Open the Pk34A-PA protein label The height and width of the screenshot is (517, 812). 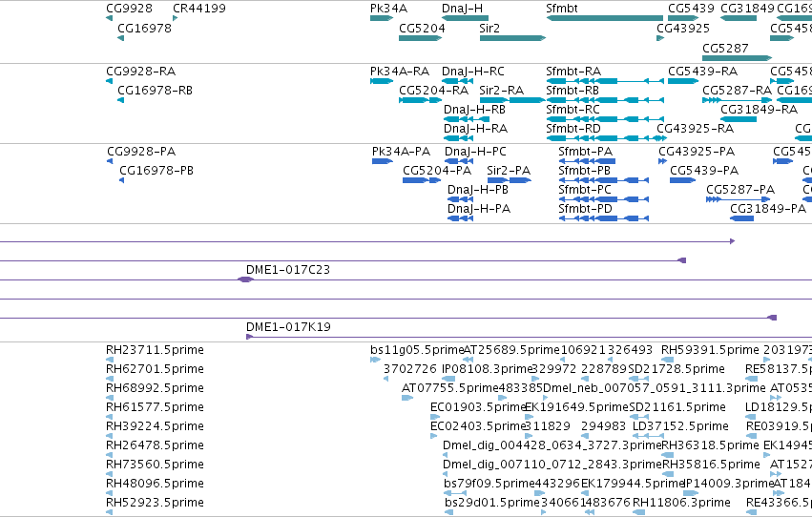pyautogui.click(x=402, y=152)
